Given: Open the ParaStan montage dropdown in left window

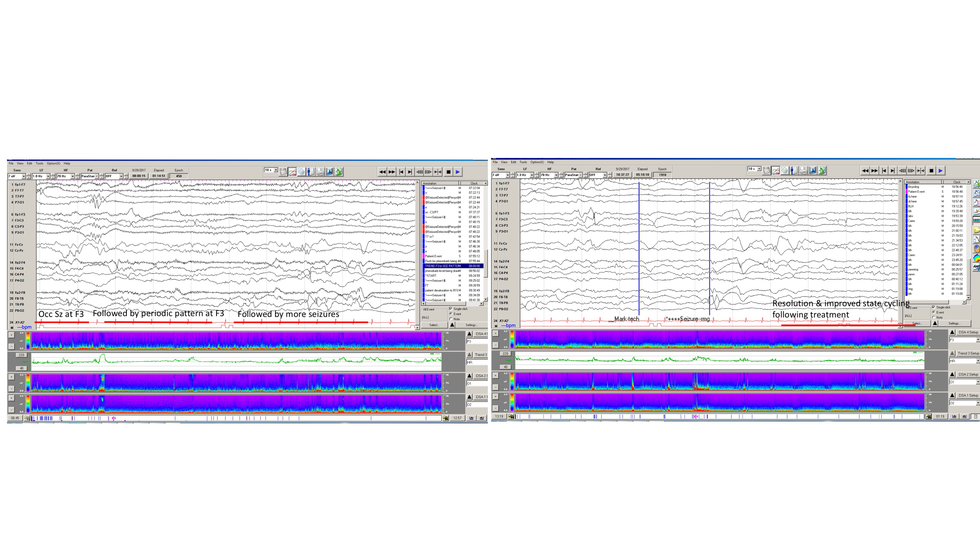Looking at the screenshot, I should pyautogui.click(x=97, y=176).
